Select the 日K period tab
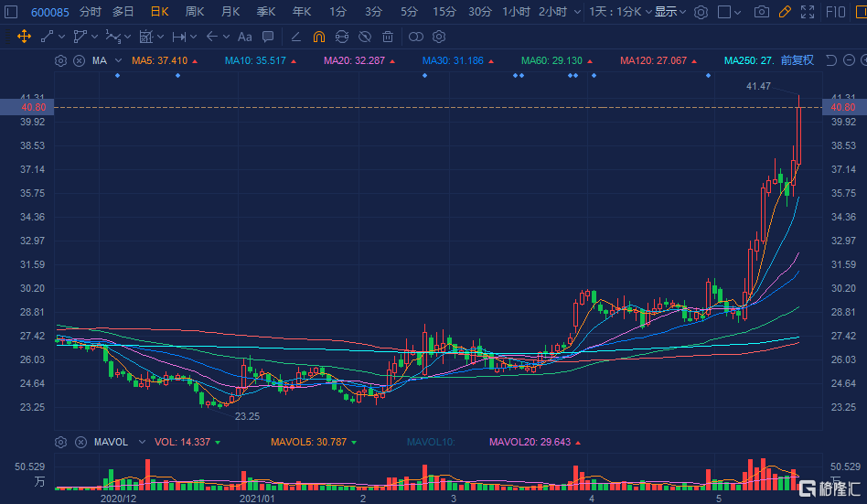Screen dimensions: 867x504 (159, 12)
